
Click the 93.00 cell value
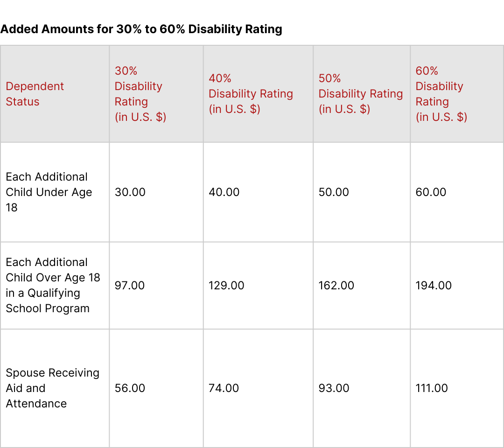[x=334, y=388]
